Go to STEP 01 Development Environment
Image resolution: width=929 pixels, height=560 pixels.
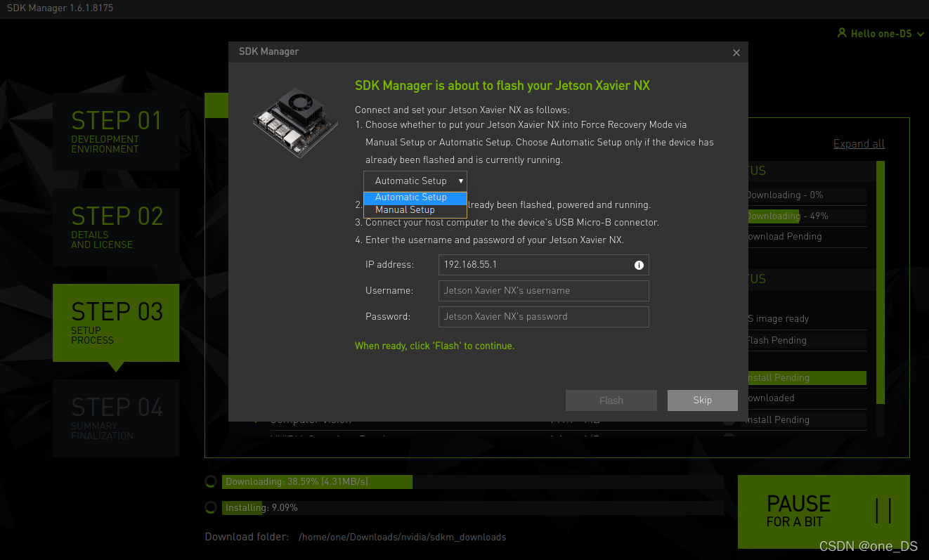click(x=116, y=131)
